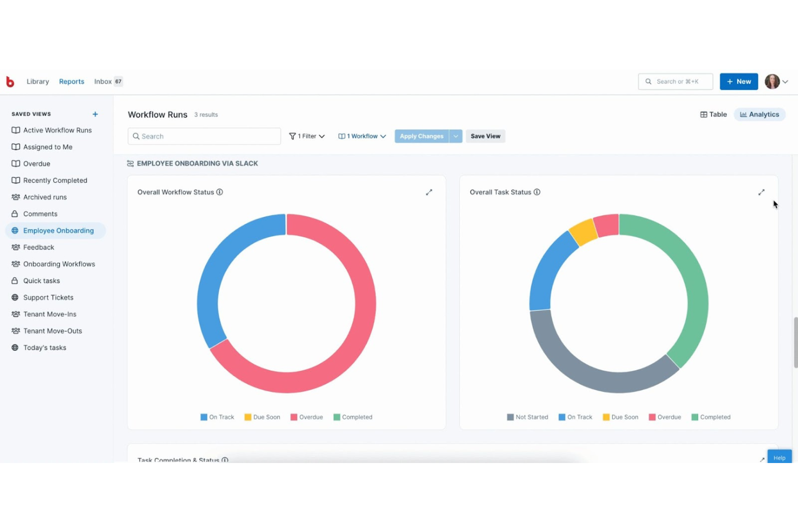Click the "3 results" count text
Screen dimensions: 798x532
coord(206,115)
